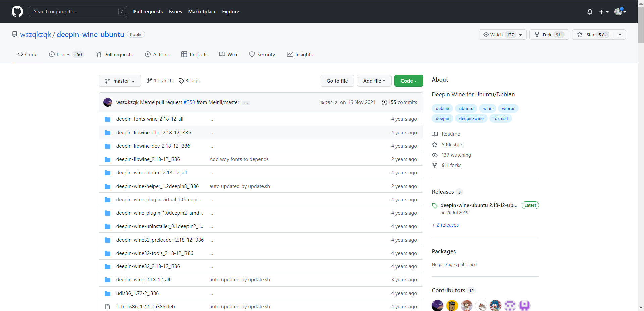Click folder icon for deepin-wine-plugin-virtual row
This screenshot has height=311, width=644.
[x=107, y=200]
